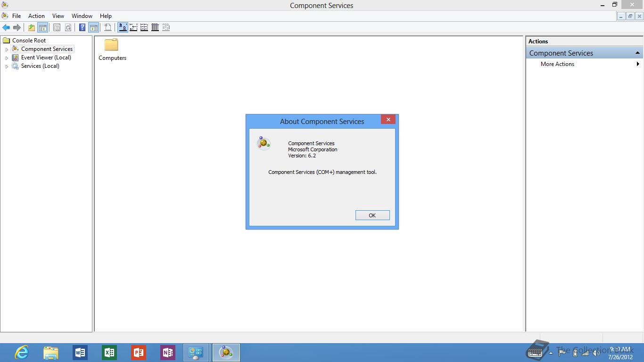This screenshot has height=362, width=644.
Task: Click the Properties toolbar icon
Action: coord(57,27)
